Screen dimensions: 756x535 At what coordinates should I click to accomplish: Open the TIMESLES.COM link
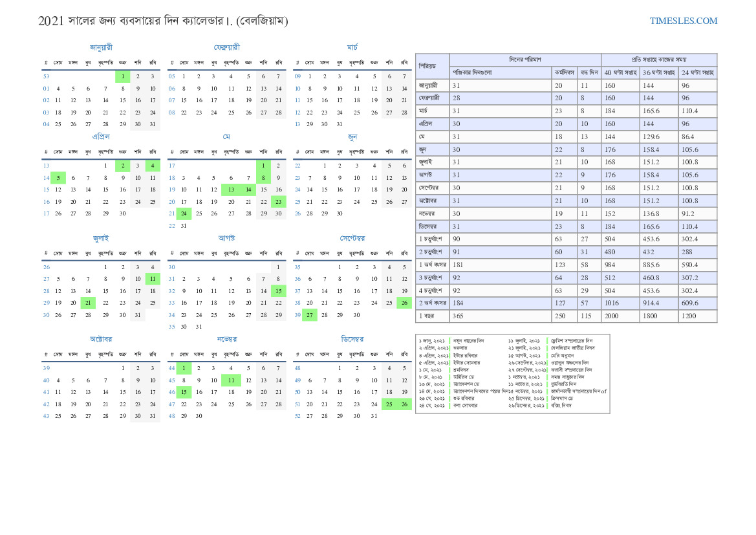pos(683,21)
